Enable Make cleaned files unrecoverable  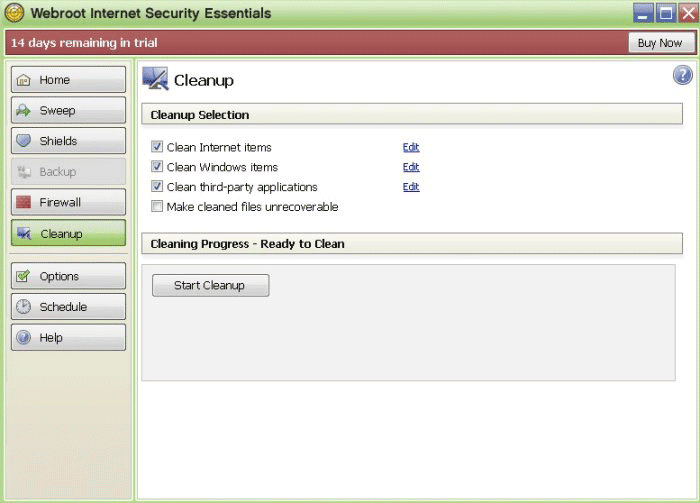157,206
